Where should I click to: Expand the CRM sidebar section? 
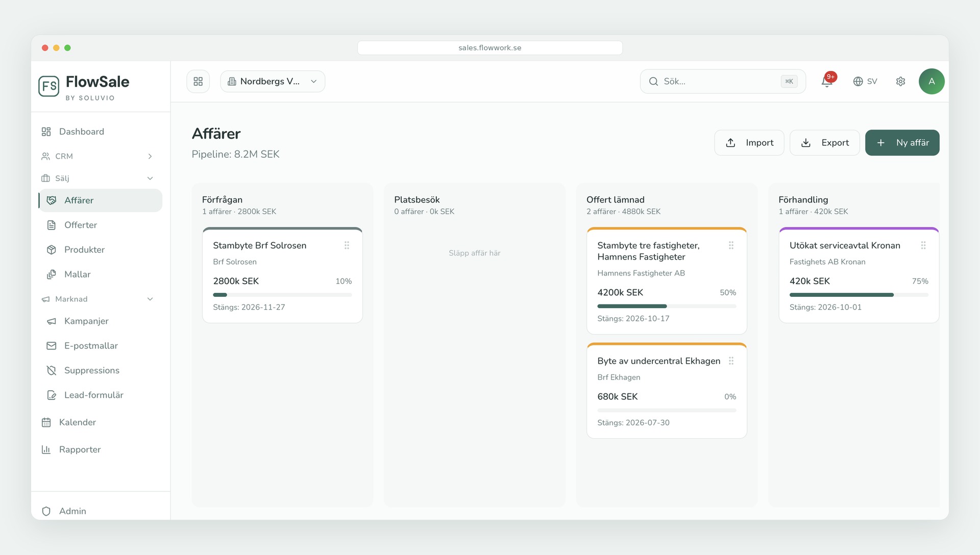(97, 156)
